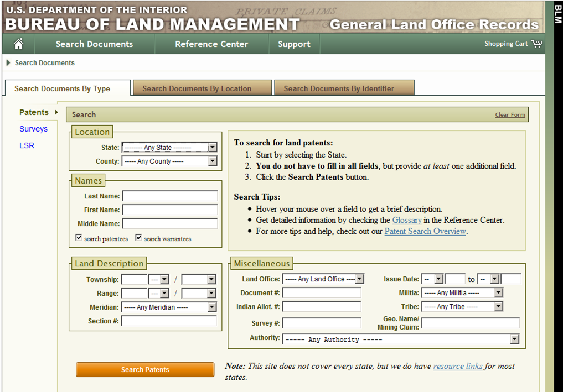Open the Authority dropdown
This screenshot has height=392, width=563.
(x=401, y=339)
